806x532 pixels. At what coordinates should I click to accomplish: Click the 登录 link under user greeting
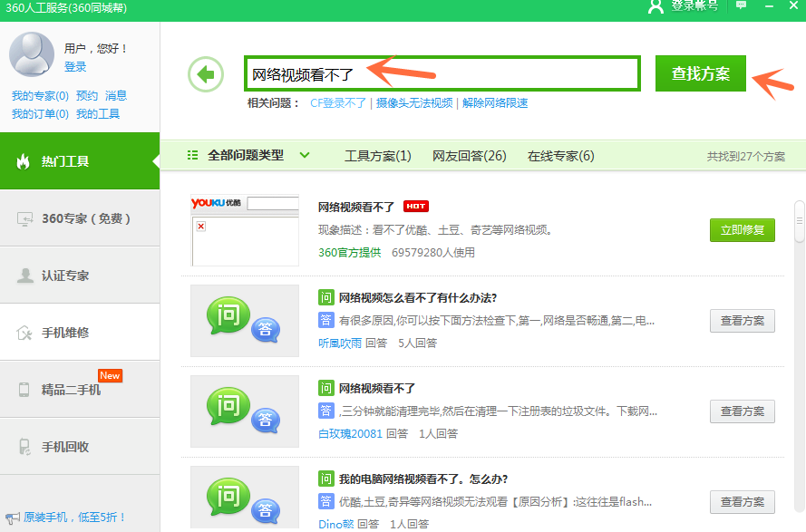click(x=75, y=67)
